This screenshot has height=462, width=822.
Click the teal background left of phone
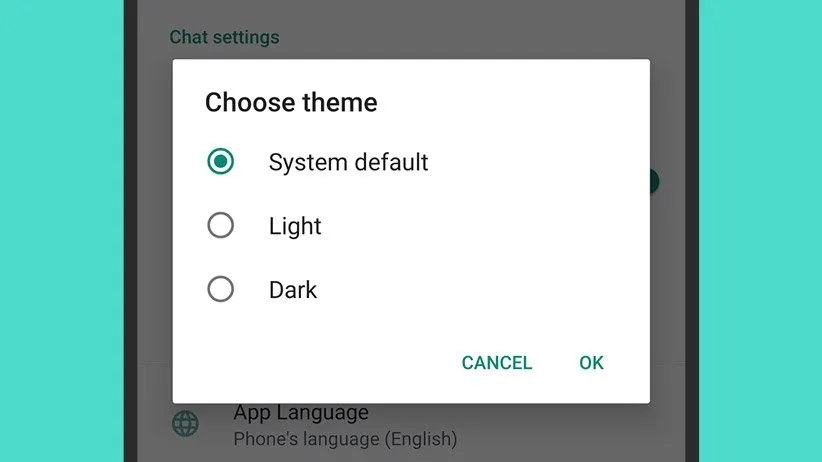click(x=62, y=231)
